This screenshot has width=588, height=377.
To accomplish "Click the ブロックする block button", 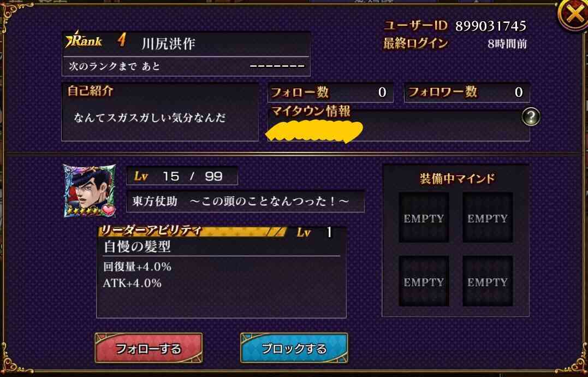I will pyautogui.click(x=294, y=348).
